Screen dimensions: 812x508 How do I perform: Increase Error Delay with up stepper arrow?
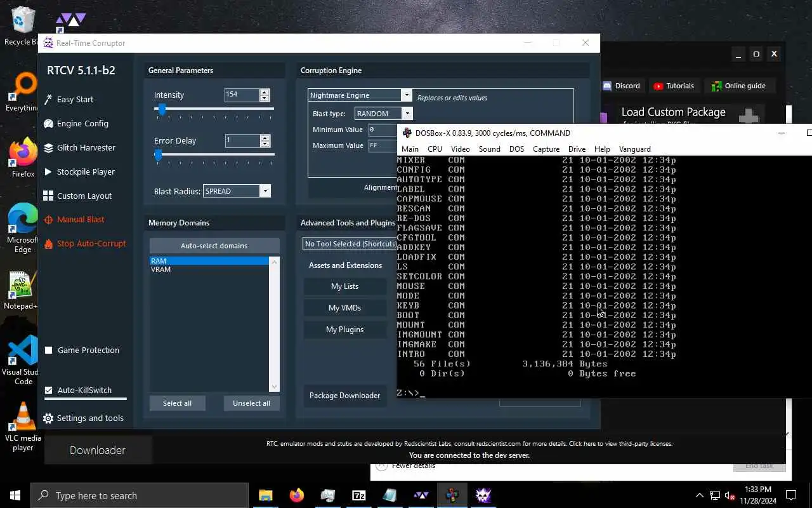(265, 137)
